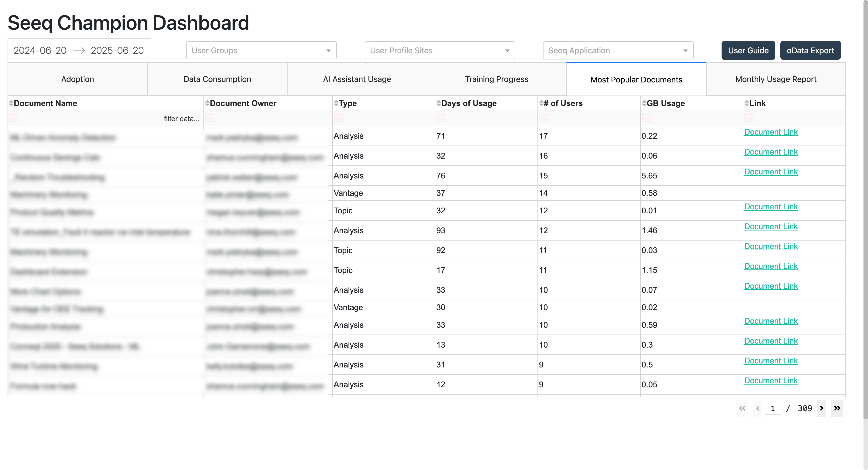Select the GB Usage value 0.58

[x=649, y=193]
